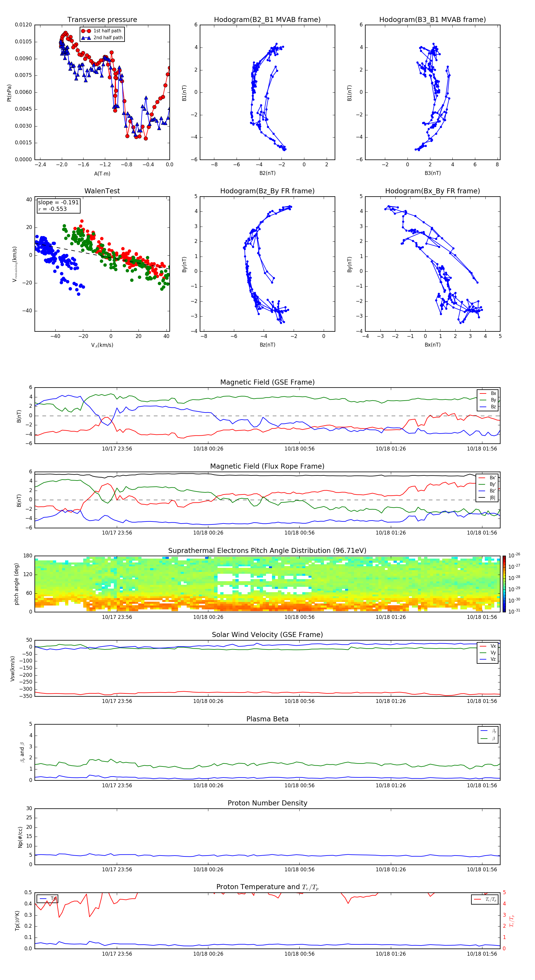Click the 'Proton Temperature and Te/Tp' title
This screenshot has width=535, height=980.
point(267,887)
